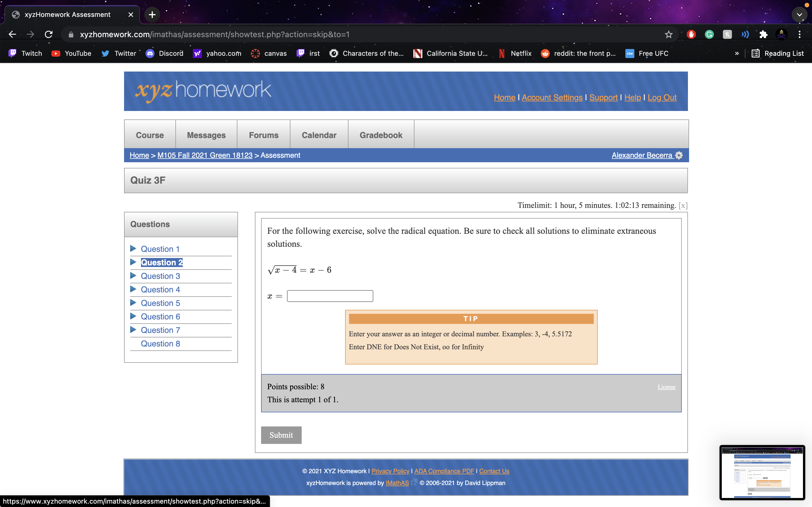812x507 pixels.
Task: Click the x answer input field
Action: click(x=330, y=296)
